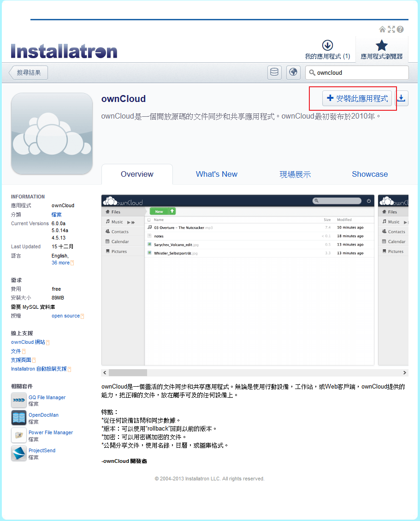Click the magnifier icon in the search box
The image size is (420, 521).
pos(312,72)
